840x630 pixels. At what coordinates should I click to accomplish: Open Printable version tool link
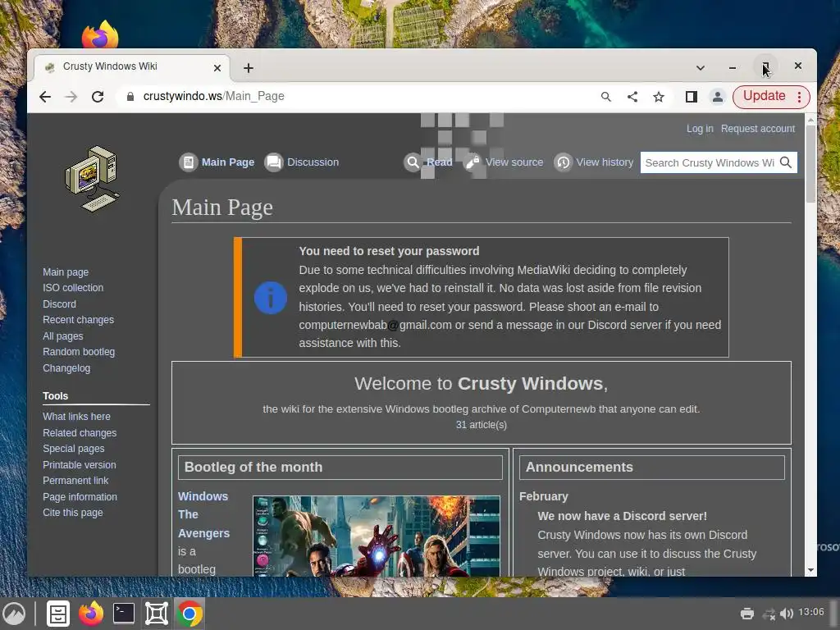click(80, 464)
